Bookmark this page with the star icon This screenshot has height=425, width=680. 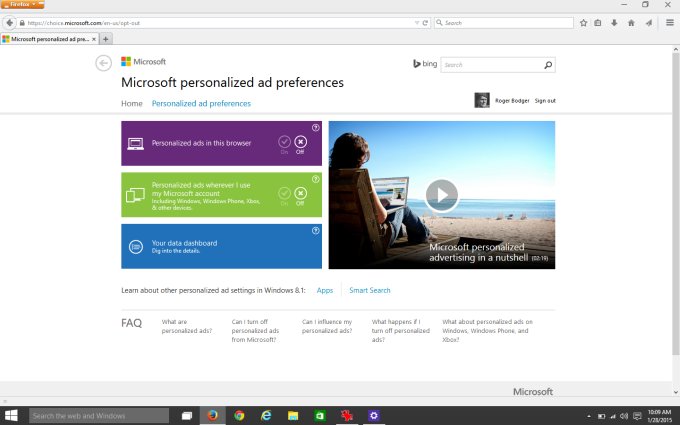(583, 23)
